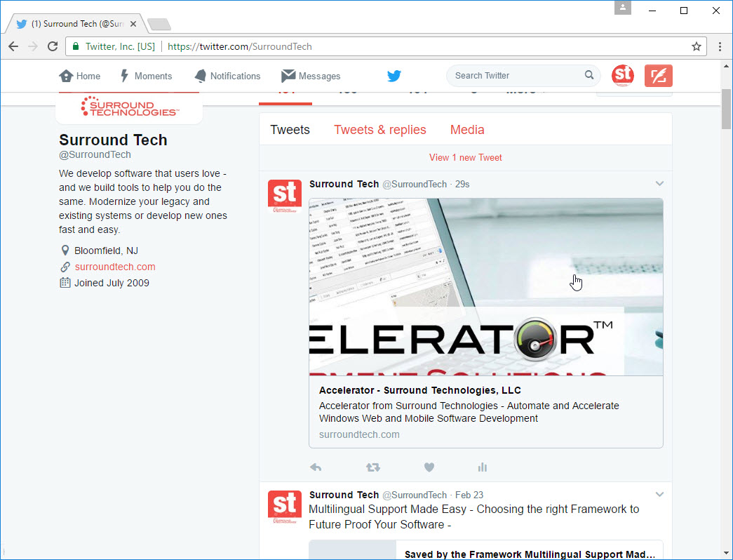The width and height of the screenshot is (733, 560).
Task: Click the Joined July 2009 text
Action: (112, 283)
